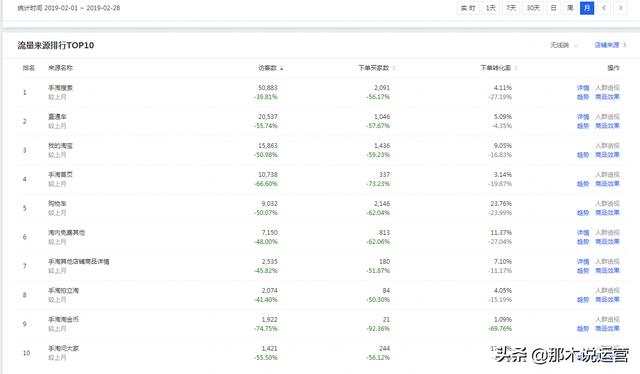Image resolution: width=640 pixels, height=374 pixels.
Task: Open 趋势 for 手淘淘金币 row
Action: point(583,329)
